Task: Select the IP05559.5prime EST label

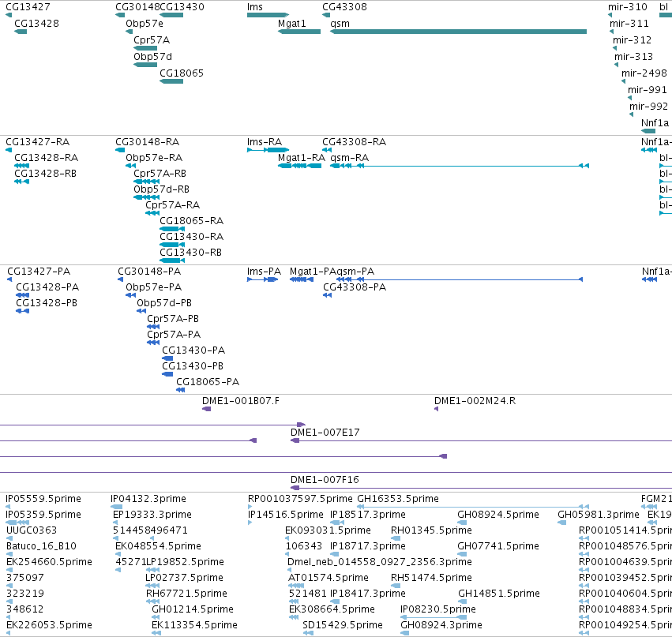Action: click(x=43, y=499)
